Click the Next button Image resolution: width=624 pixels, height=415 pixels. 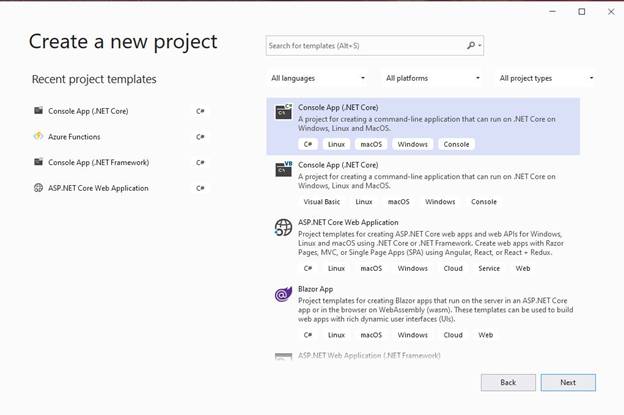pos(568,382)
